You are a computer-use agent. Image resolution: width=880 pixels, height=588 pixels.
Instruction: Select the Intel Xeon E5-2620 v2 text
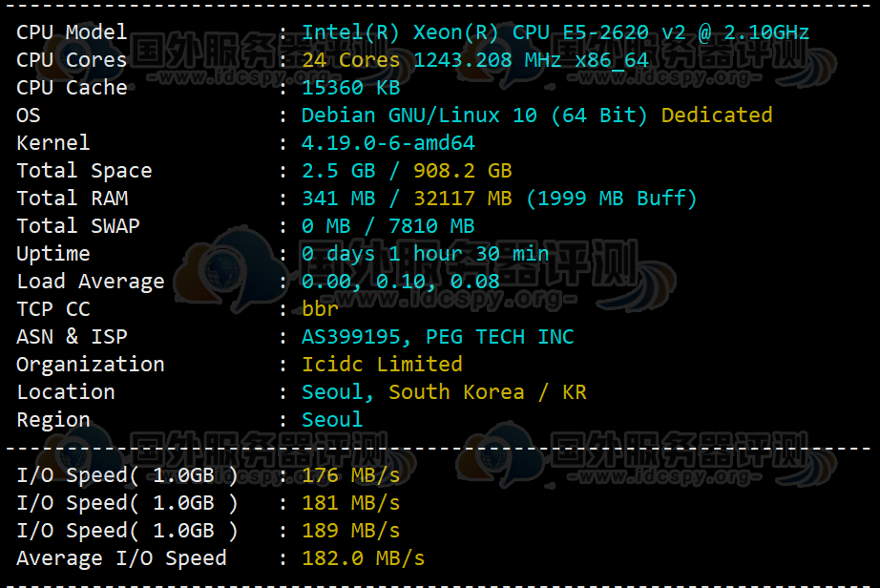[555, 32]
